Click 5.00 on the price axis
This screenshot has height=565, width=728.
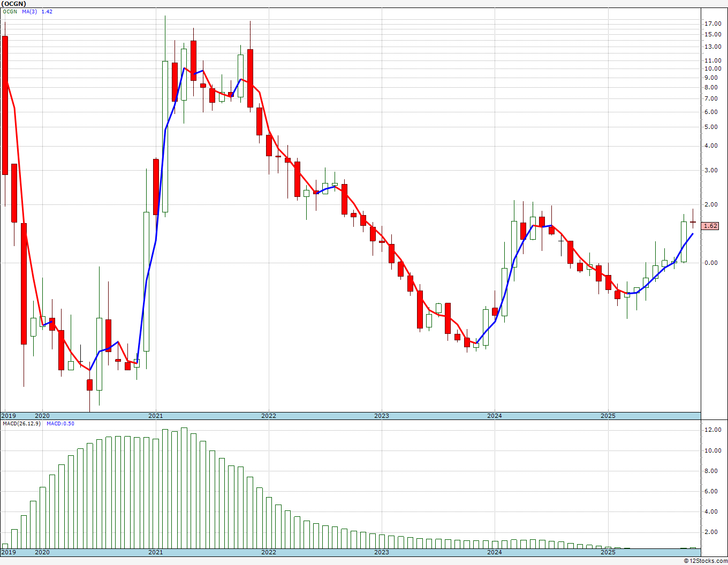(711, 127)
